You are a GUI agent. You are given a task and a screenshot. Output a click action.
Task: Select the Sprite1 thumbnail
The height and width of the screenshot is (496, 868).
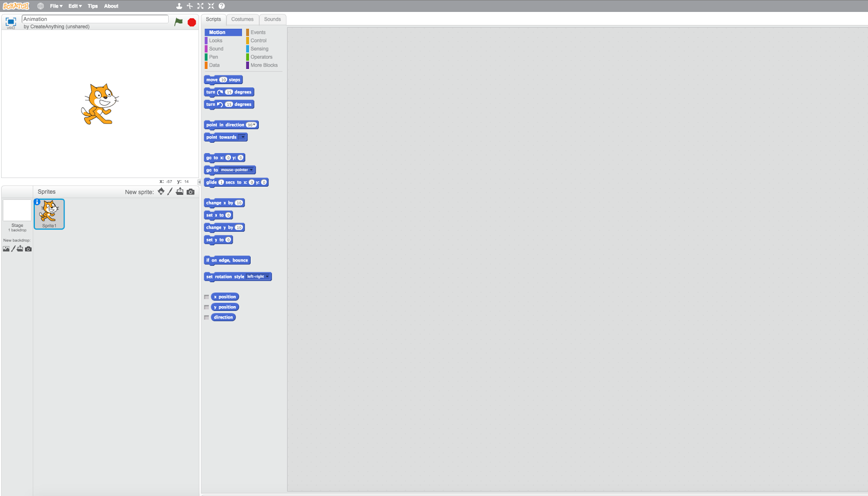tap(49, 213)
